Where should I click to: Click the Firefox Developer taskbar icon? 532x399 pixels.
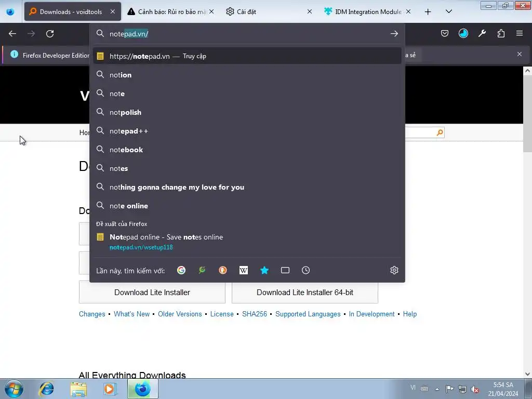click(x=142, y=389)
